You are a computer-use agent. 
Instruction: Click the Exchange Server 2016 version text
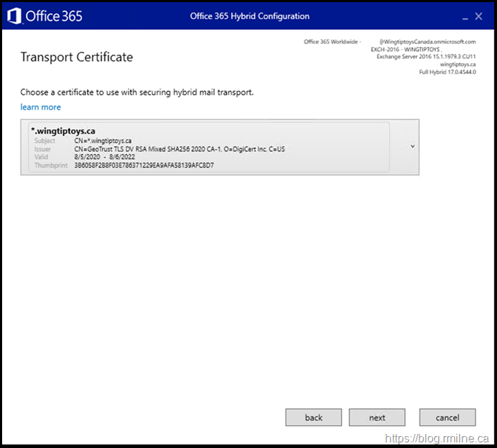coord(426,56)
